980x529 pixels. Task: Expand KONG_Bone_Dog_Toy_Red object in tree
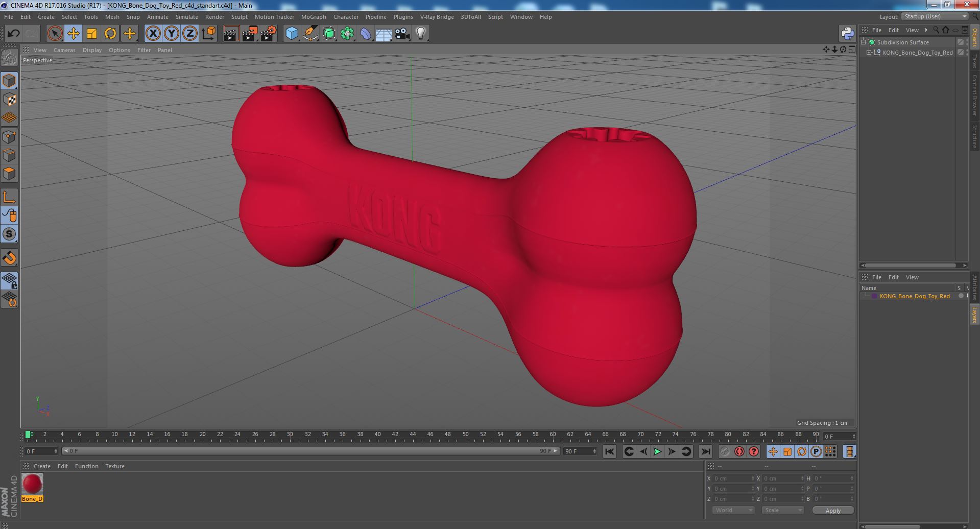pos(869,53)
